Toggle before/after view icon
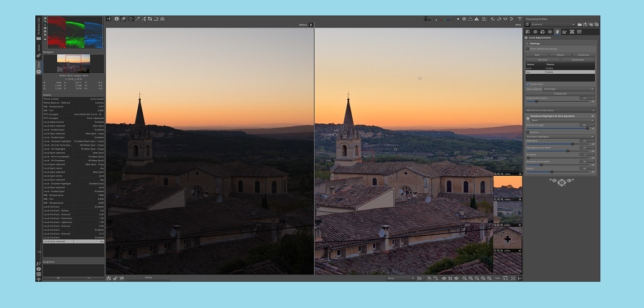Image resolution: width=644 pixels, height=308 pixels. 123,19
